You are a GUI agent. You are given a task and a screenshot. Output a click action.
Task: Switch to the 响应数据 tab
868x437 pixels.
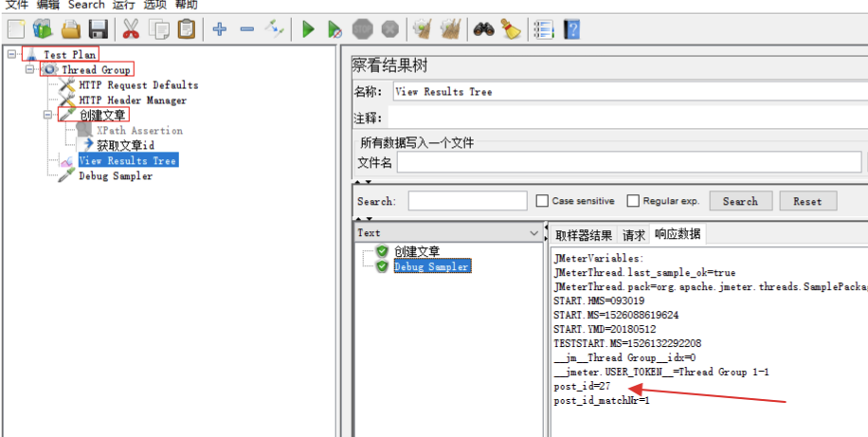coord(678,234)
